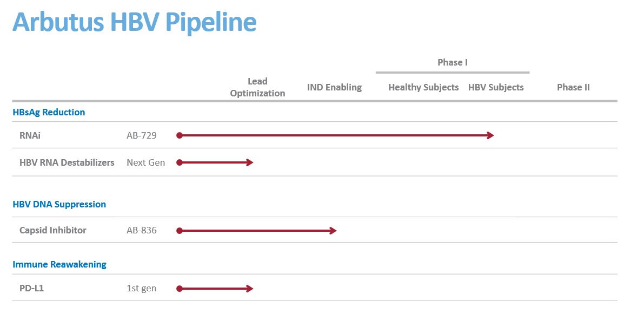The image size is (644, 313).
Task: Select the IND Enabling column header
Action: pyautogui.click(x=334, y=87)
